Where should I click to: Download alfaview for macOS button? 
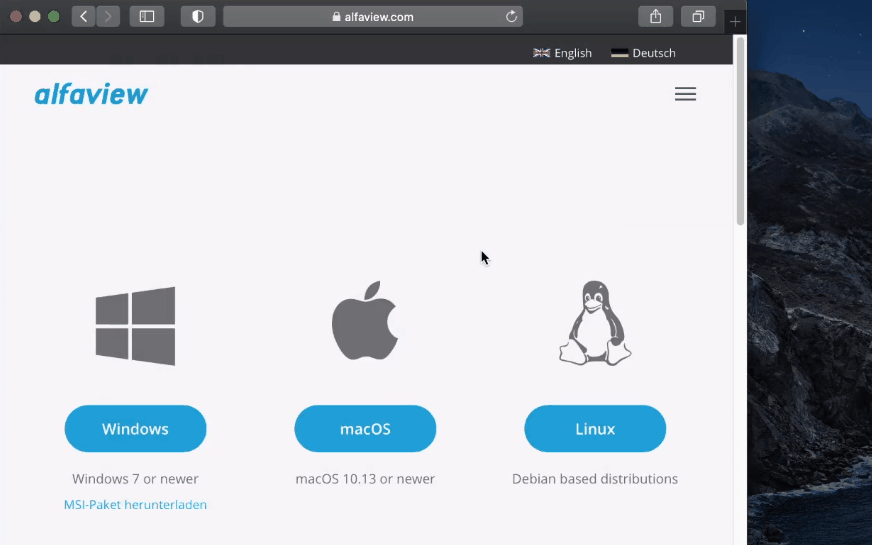(x=365, y=429)
